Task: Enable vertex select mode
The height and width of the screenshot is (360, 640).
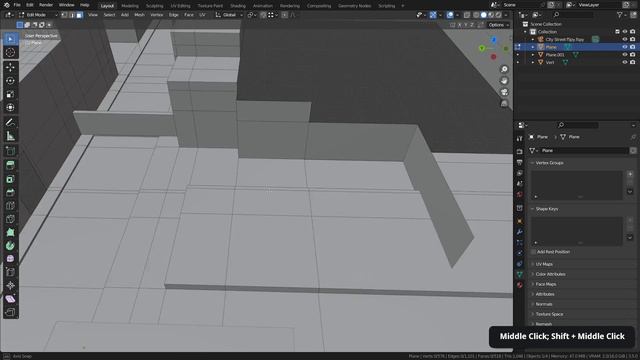Action: pos(64,15)
